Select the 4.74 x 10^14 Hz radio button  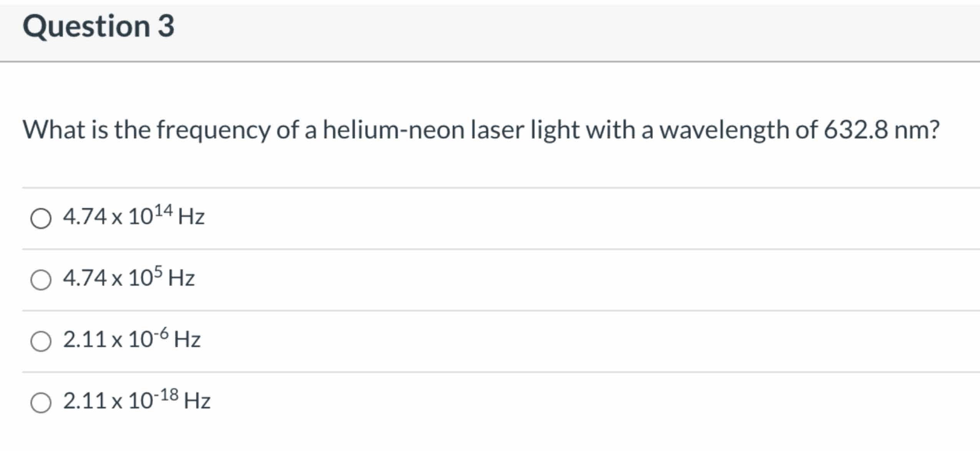click(x=41, y=219)
